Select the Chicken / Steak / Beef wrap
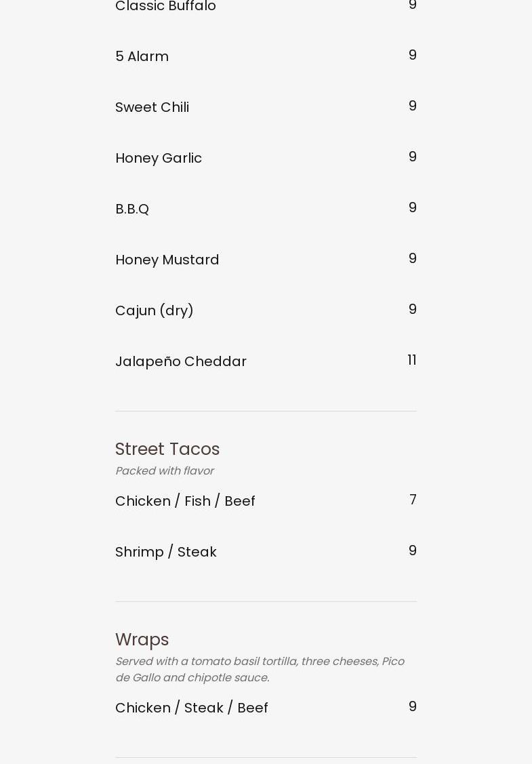Screen dimensions: 532x764 click(x=192, y=708)
